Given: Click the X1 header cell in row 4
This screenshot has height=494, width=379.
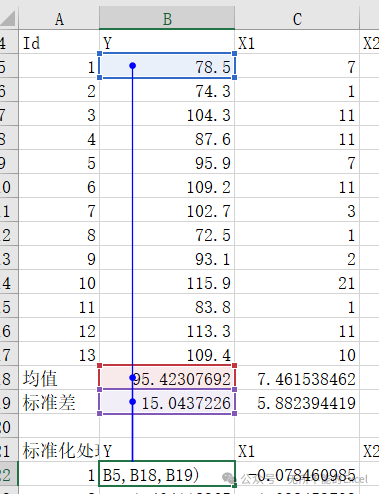Looking at the screenshot, I should point(297,42).
